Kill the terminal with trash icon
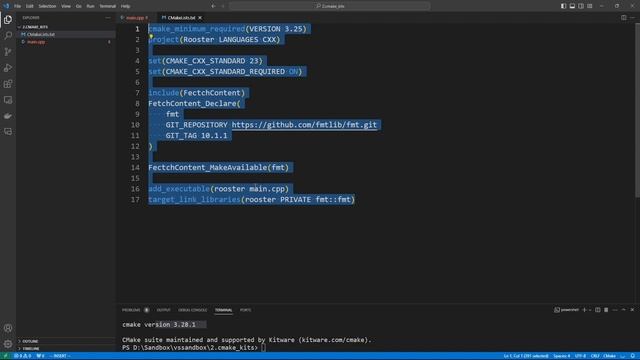This screenshot has width=640, height=360. 606,310
